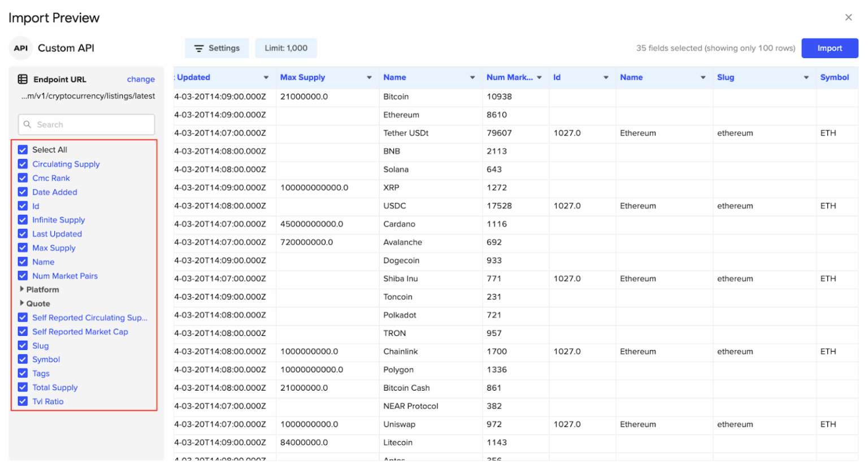The height and width of the screenshot is (472, 868).
Task: Click into the field Search input
Action: tap(90, 124)
